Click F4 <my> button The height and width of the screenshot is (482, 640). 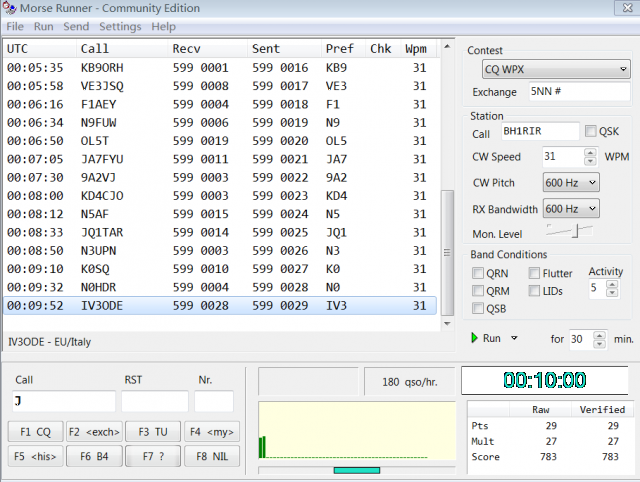click(x=212, y=432)
